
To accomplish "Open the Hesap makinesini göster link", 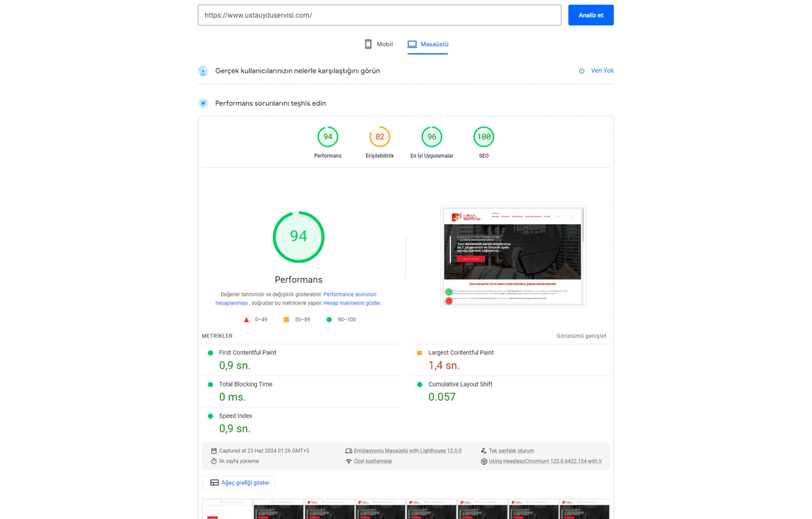I will [x=351, y=303].
